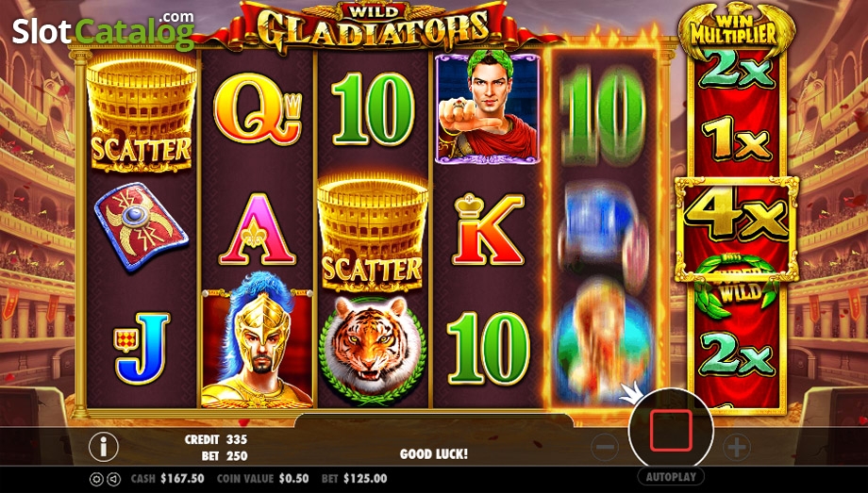Image resolution: width=868 pixels, height=493 pixels.
Task: Click the blue J card symbol
Action: tap(142, 348)
